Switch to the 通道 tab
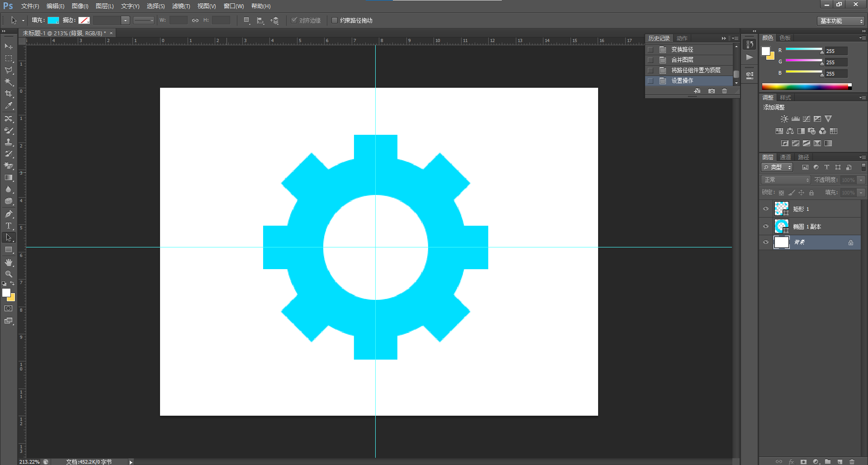The image size is (868, 465). pyautogui.click(x=785, y=157)
